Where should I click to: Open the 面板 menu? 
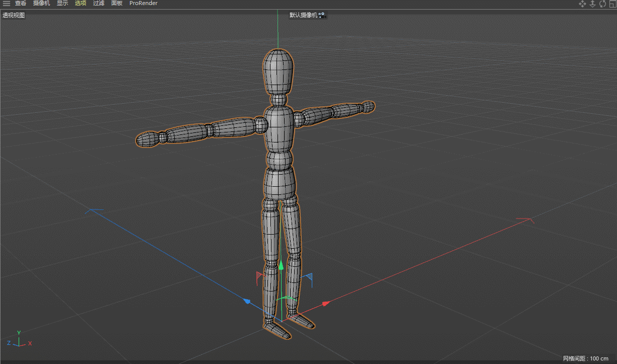pos(117,4)
